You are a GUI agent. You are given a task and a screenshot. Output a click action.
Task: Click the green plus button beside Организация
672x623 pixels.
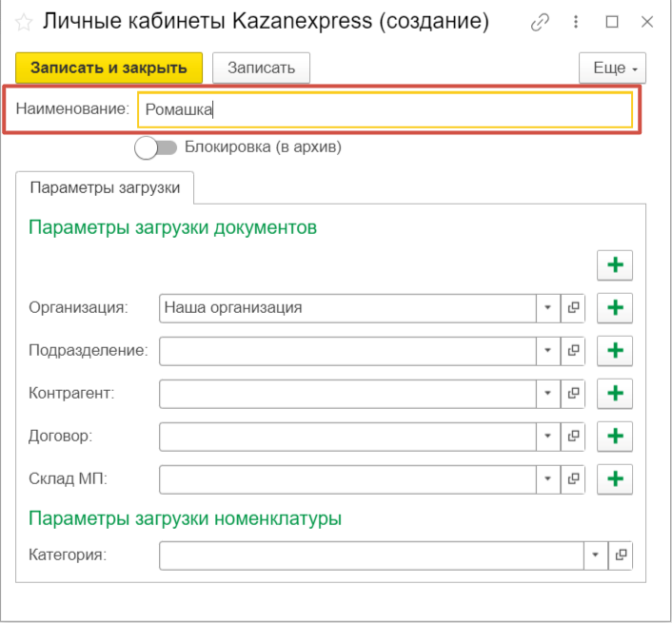click(615, 308)
